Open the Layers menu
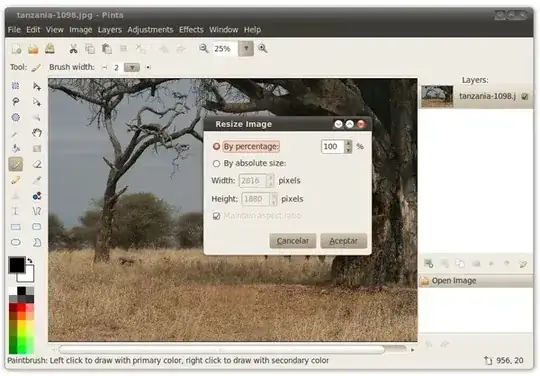 pyautogui.click(x=110, y=30)
